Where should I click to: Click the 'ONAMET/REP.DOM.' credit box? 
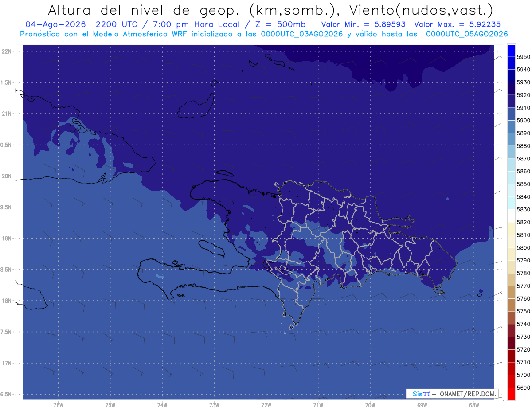[452, 394]
